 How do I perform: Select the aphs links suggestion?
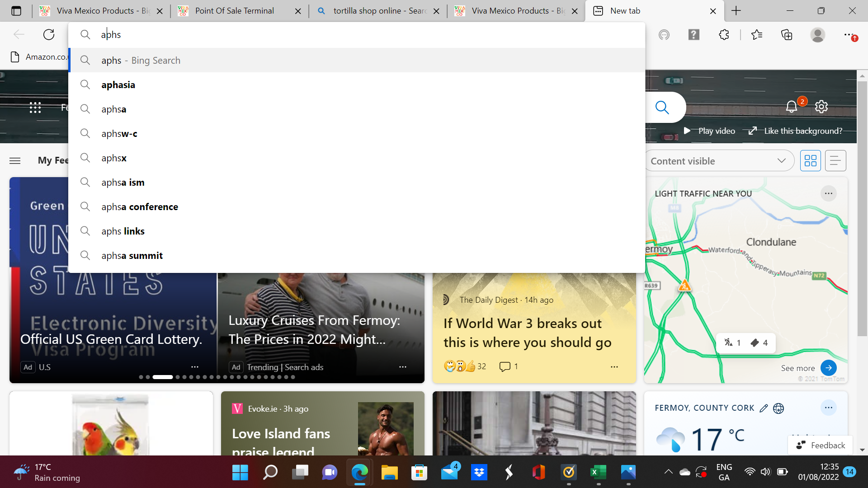click(x=357, y=231)
